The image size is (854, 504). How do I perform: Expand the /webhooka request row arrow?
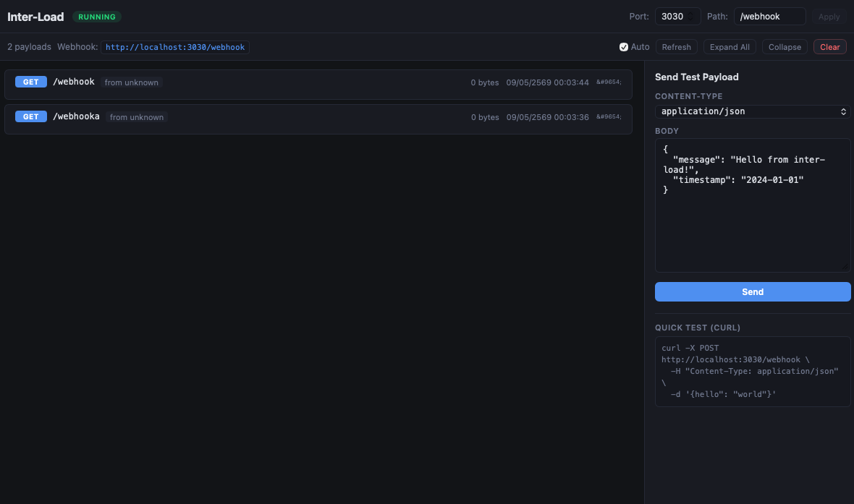click(x=609, y=117)
